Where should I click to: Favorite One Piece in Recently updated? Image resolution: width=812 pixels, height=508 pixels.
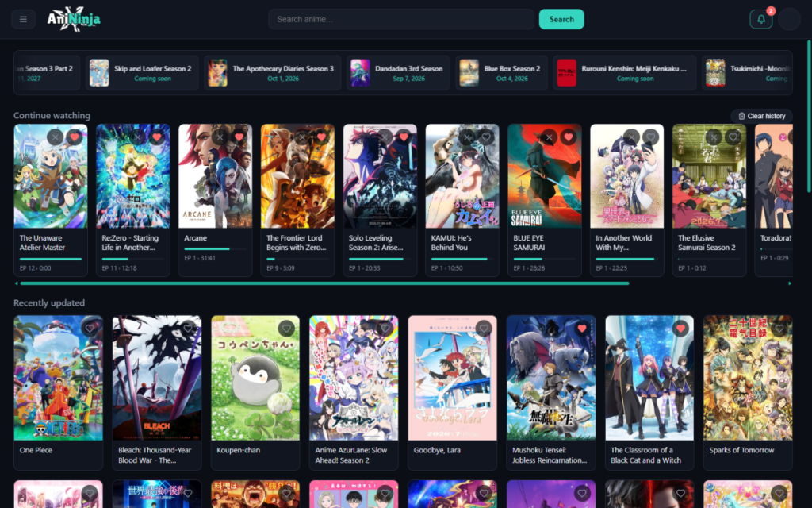(x=90, y=329)
